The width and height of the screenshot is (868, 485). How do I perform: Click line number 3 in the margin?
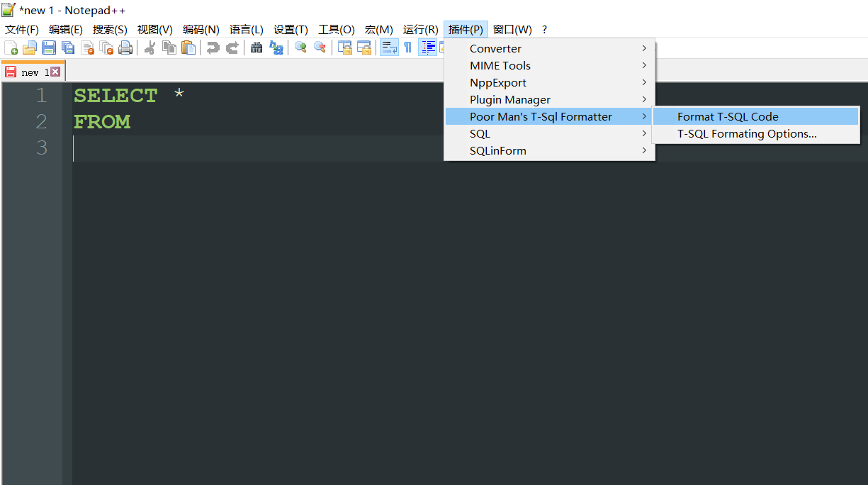point(41,147)
